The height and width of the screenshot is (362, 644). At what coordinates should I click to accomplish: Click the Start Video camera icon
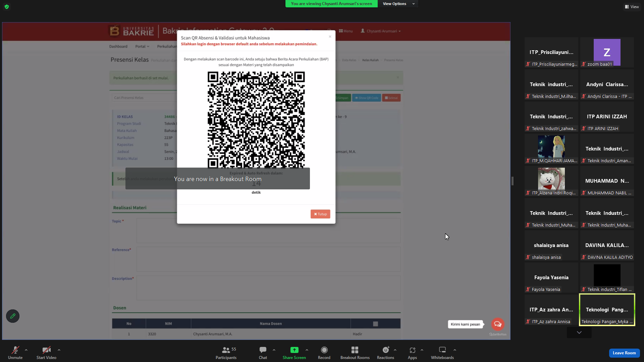click(x=46, y=350)
